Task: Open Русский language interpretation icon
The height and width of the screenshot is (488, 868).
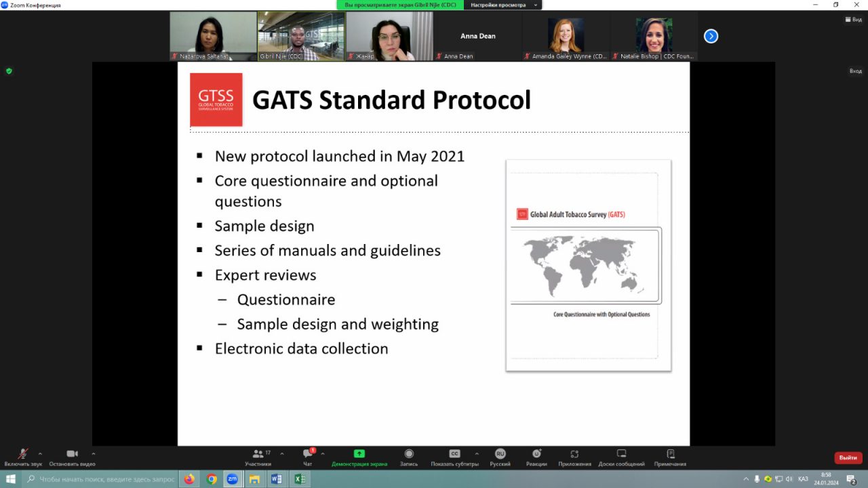Action: point(500,455)
